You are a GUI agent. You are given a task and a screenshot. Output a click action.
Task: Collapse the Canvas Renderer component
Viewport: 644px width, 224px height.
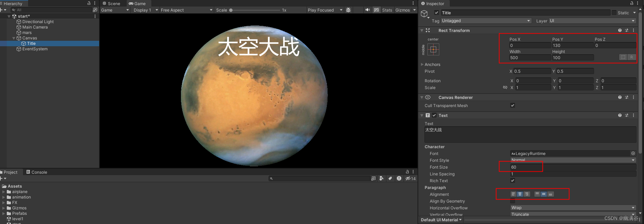click(422, 97)
